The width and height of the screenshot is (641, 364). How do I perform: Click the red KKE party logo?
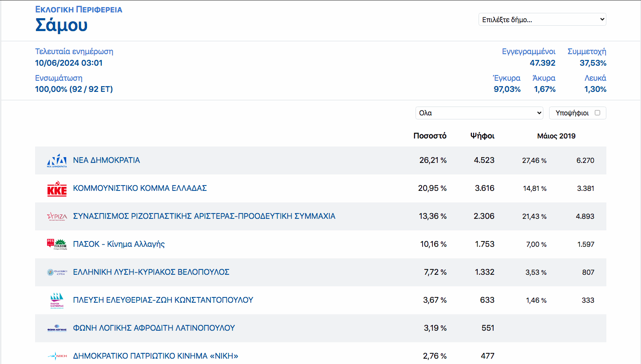click(57, 189)
